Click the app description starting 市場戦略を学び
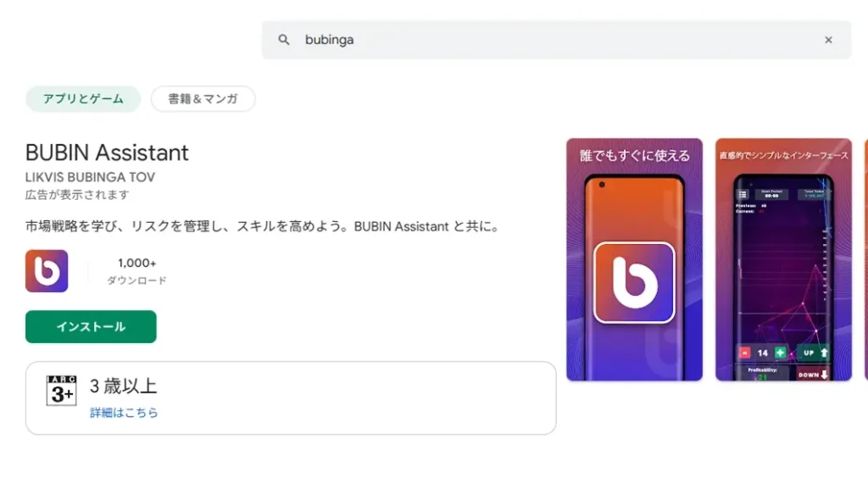This screenshot has width=868, height=488. coord(264,226)
